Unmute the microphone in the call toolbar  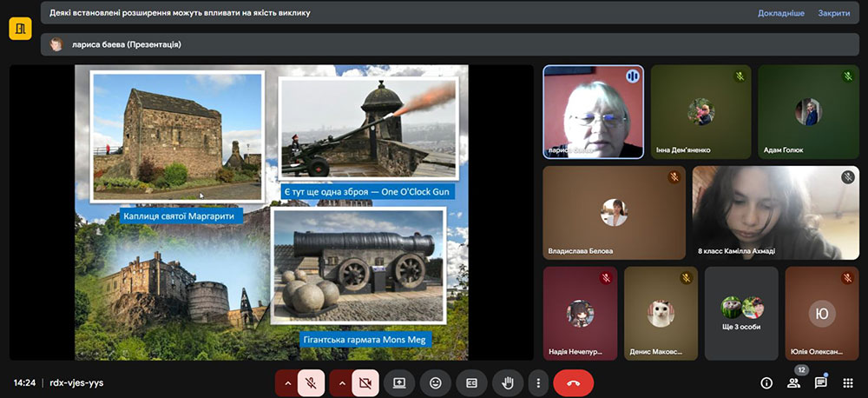tap(311, 382)
